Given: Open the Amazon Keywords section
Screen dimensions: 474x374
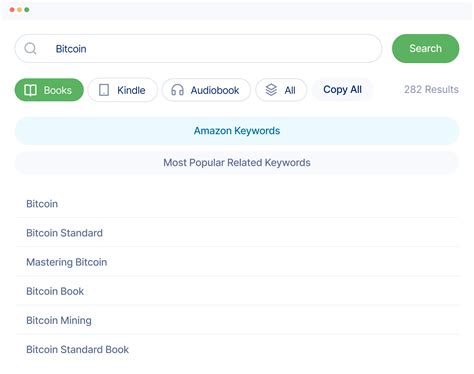Looking at the screenshot, I should click(237, 131).
